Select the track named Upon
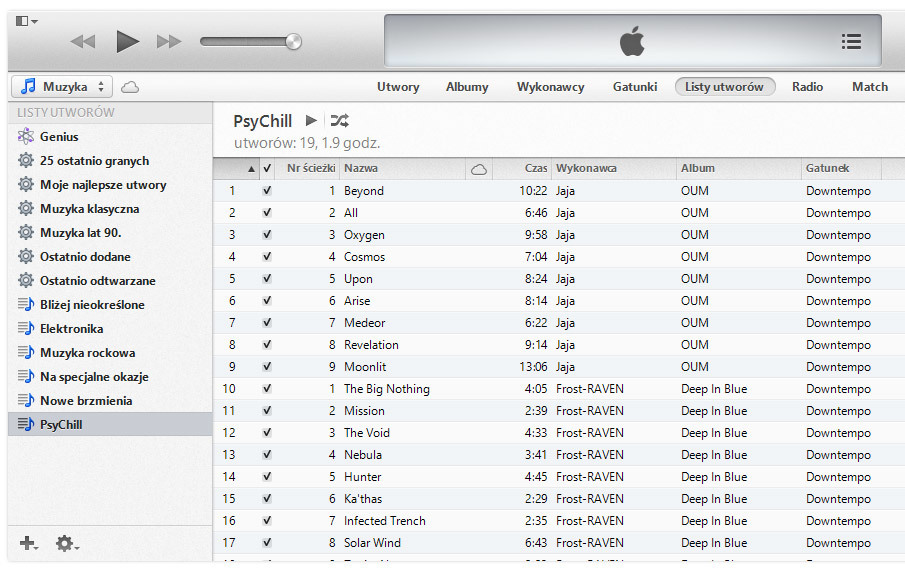 coord(358,279)
